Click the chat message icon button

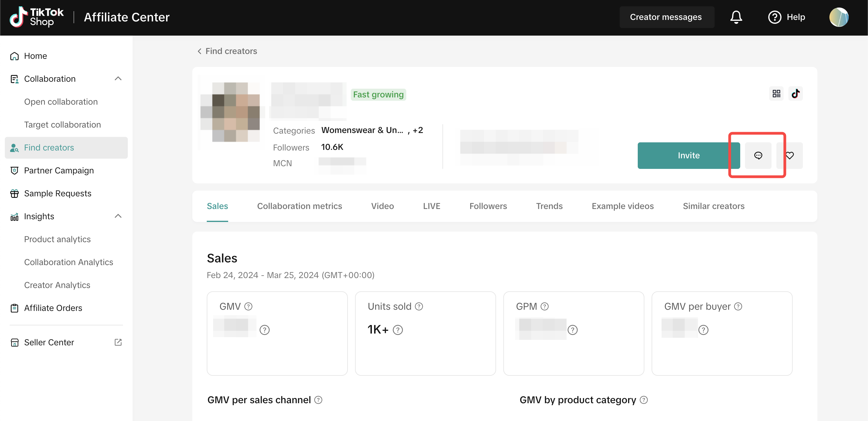click(758, 155)
